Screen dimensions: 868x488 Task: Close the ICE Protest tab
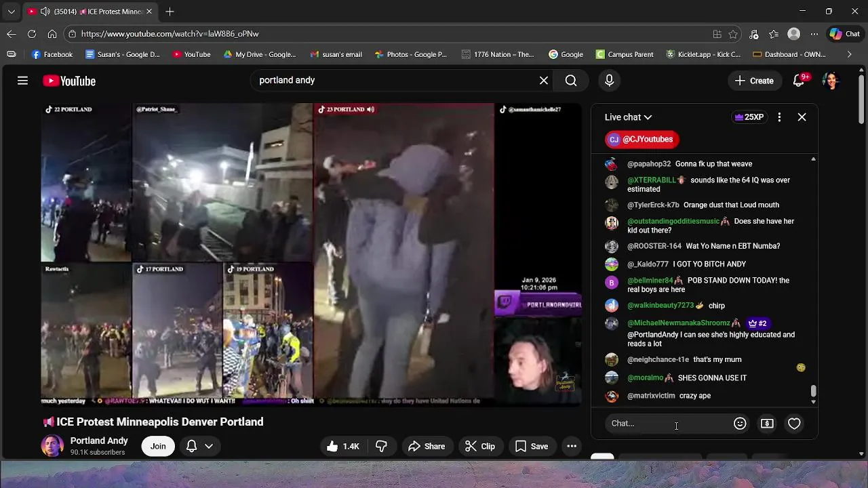(x=149, y=12)
